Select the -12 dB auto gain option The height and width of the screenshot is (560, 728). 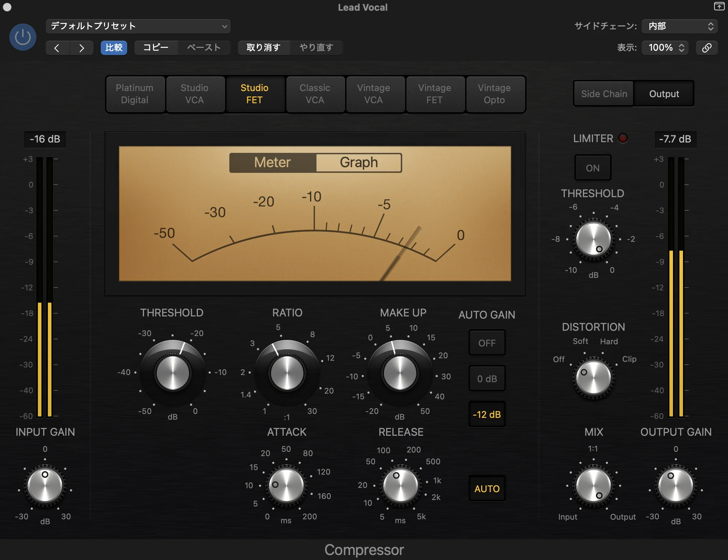(x=487, y=414)
